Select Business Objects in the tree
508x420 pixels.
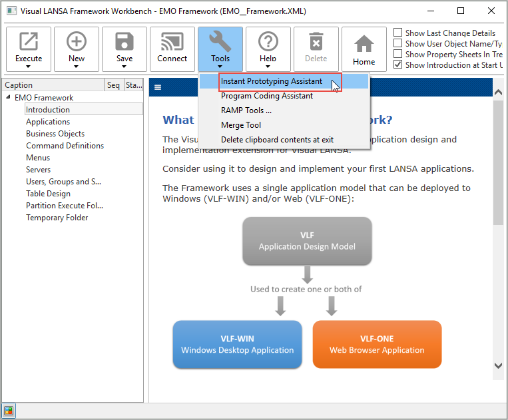[x=55, y=133]
